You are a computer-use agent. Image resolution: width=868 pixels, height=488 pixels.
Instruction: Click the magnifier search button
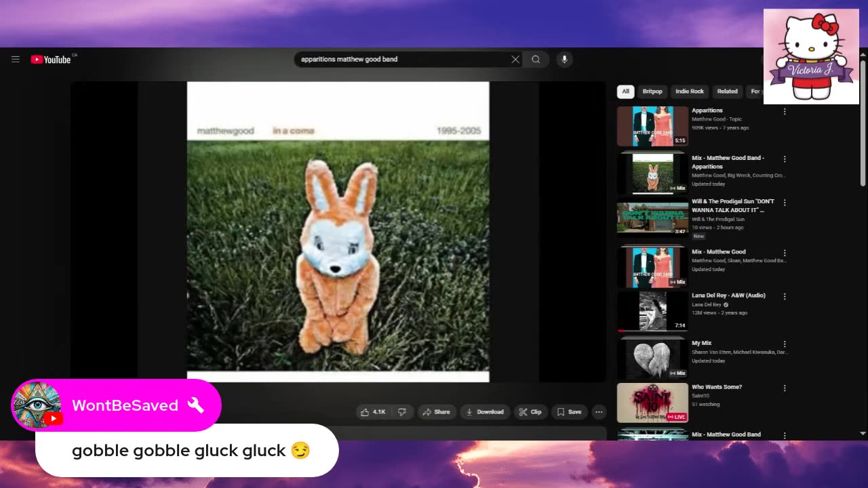[x=536, y=59]
